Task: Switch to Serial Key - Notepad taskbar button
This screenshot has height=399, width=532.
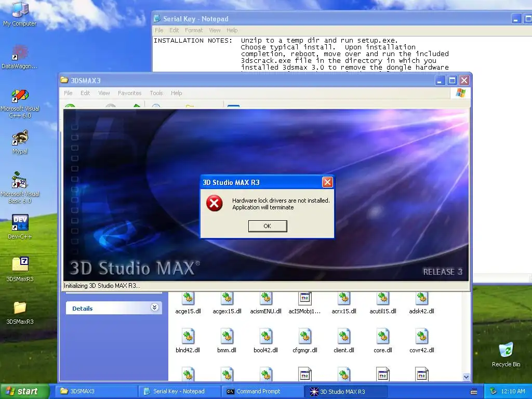Action: click(179, 391)
